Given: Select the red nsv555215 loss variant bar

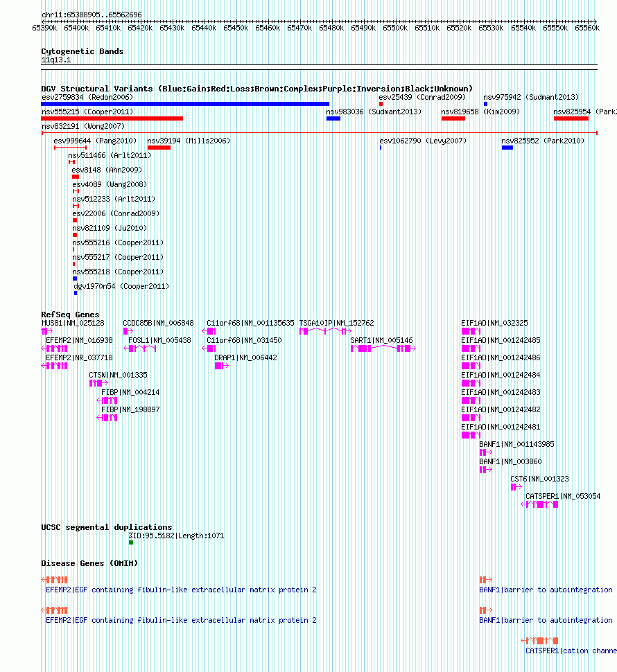Looking at the screenshot, I should (112, 118).
